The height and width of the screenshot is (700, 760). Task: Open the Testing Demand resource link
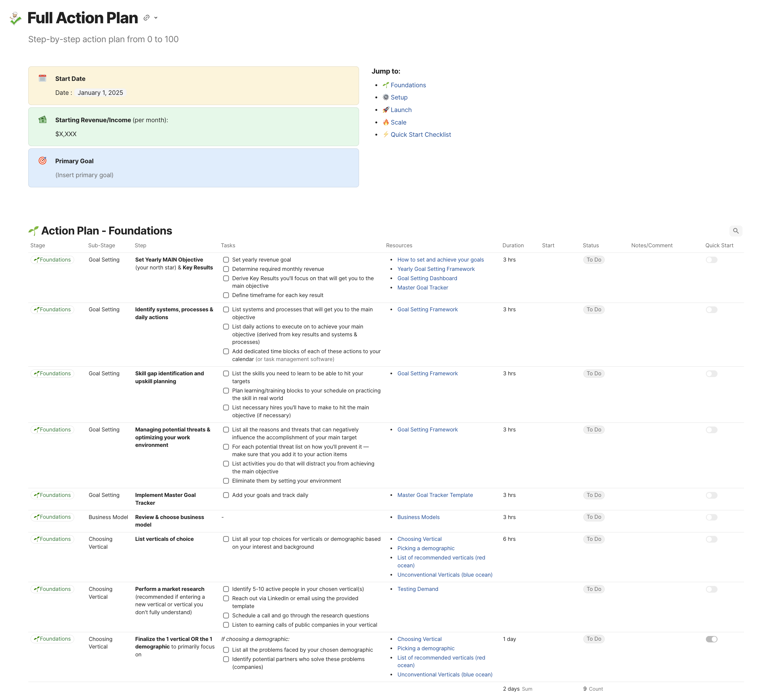(417, 589)
